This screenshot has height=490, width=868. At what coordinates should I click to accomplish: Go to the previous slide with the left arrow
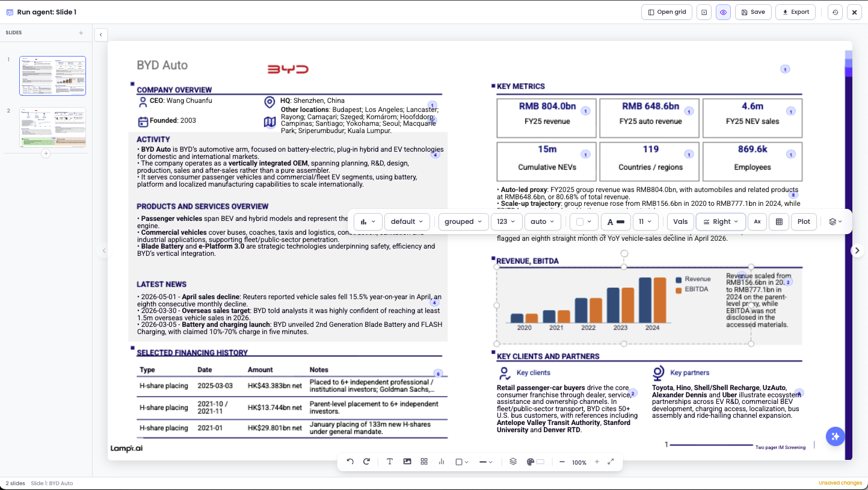click(103, 250)
